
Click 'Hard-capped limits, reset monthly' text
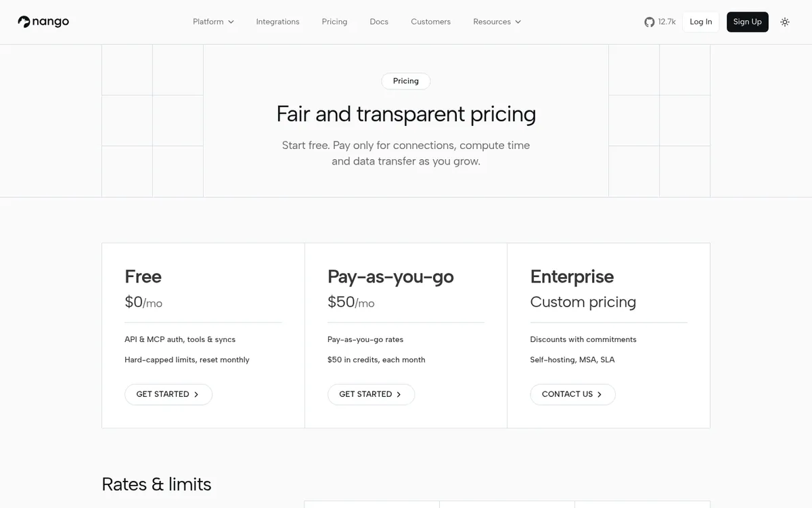pyautogui.click(x=187, y=360)
